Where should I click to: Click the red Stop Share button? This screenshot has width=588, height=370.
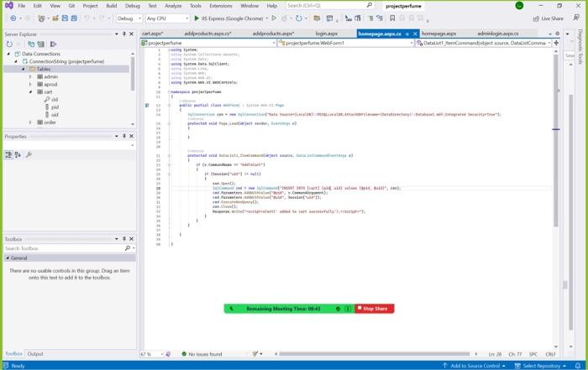[x=375, y=309]
